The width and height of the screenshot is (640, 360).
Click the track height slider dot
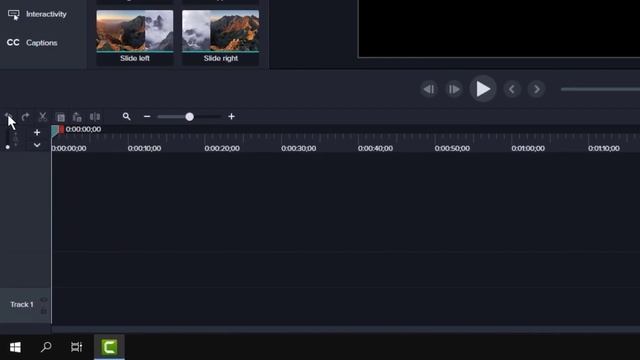pyautogui.click(x=7, y=147)
